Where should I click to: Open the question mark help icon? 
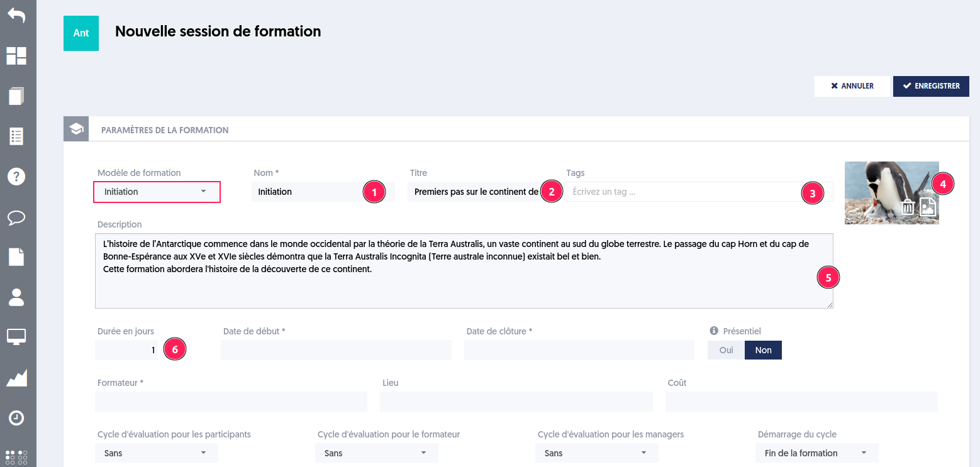tap(16, 177)
